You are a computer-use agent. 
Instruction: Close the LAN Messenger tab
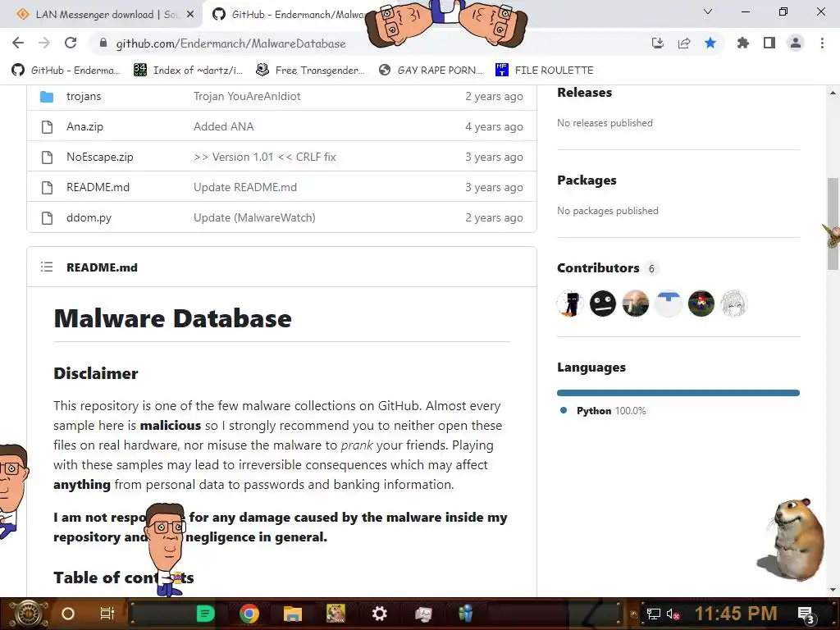click(190, 15)
